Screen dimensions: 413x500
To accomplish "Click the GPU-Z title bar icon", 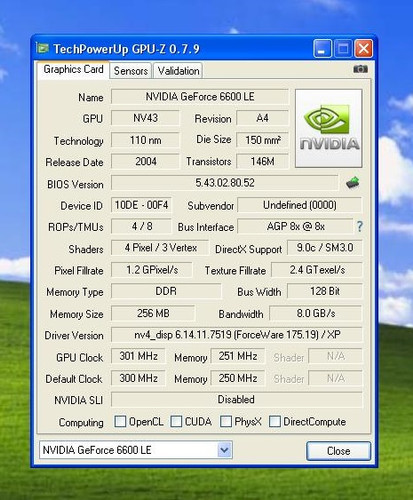I will (42, 49).
